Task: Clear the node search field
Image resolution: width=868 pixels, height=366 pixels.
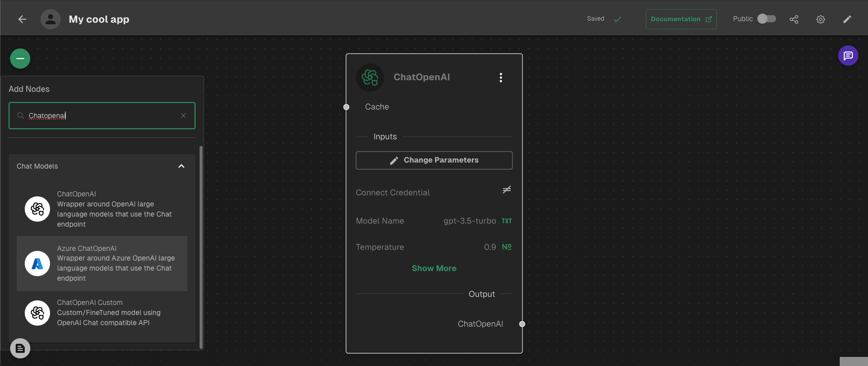Action: tap(183, 116)
